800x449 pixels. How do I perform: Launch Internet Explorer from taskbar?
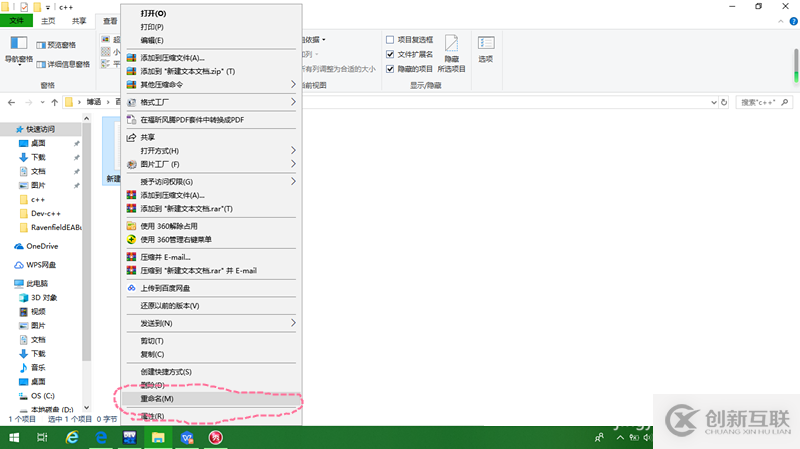pyautogui.click(x=72, y=437)
